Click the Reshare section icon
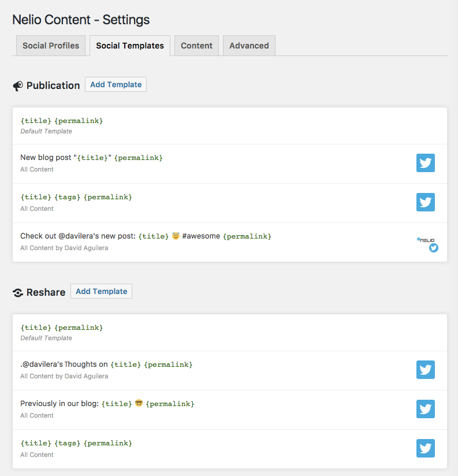Screen dimensions: 458x476 [18, 292]
